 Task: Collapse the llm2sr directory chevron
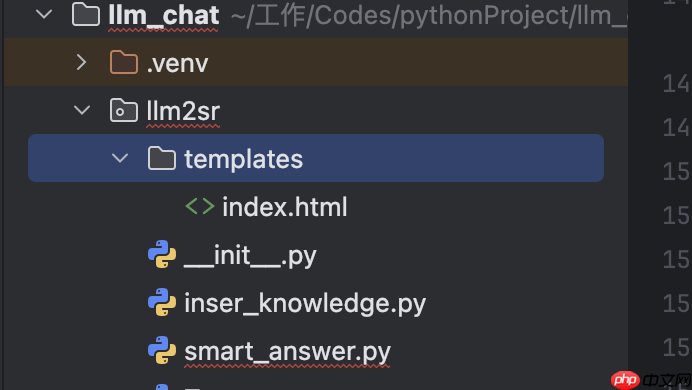click(x=82, y=110)
